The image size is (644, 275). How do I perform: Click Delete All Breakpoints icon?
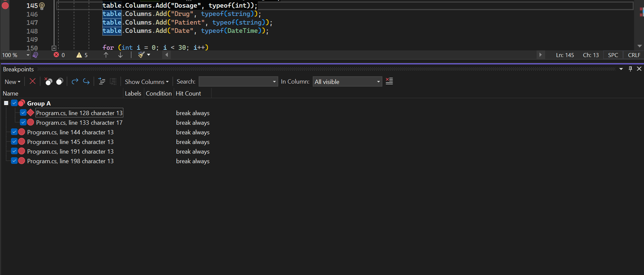48,82
